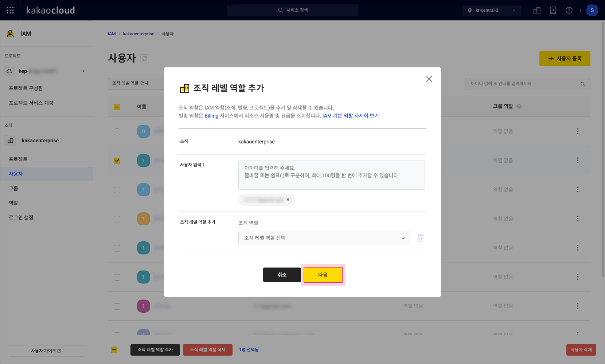Open the documentation icon in the header

pos(553,10)
